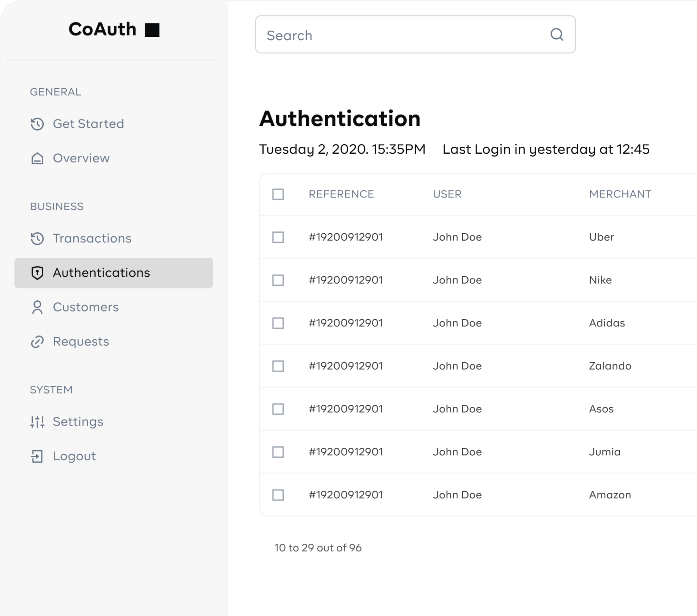Click the Logout exit icon

(37, 456)
